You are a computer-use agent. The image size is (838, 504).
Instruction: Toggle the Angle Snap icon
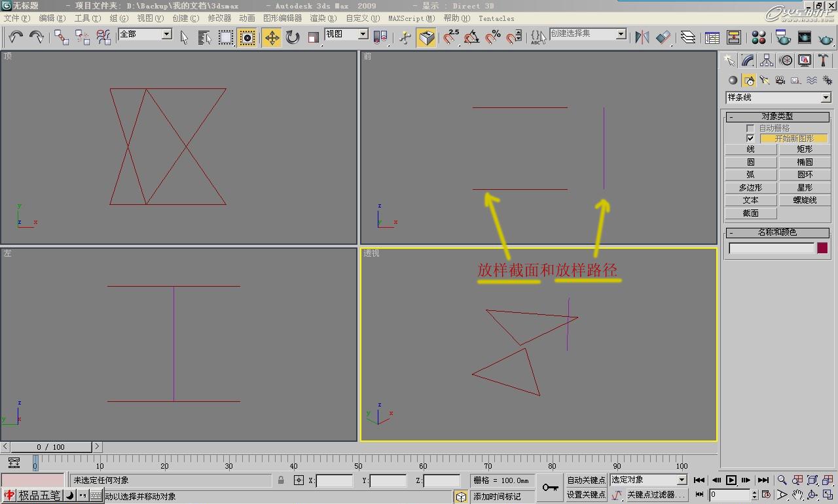pos(471,37)
